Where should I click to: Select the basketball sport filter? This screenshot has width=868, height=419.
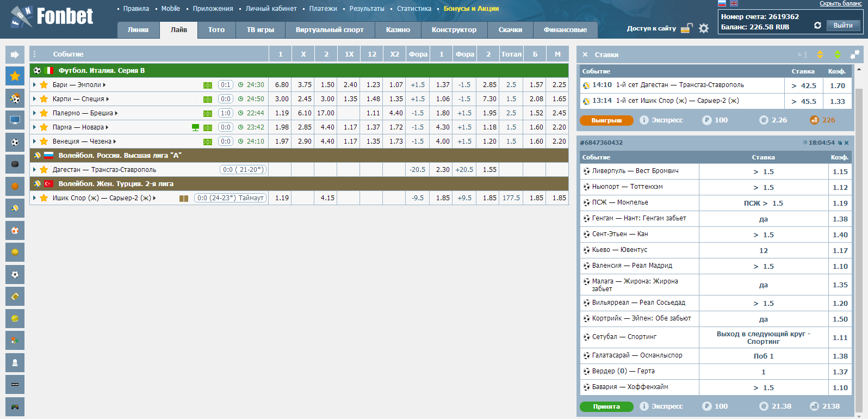(15, 186)
